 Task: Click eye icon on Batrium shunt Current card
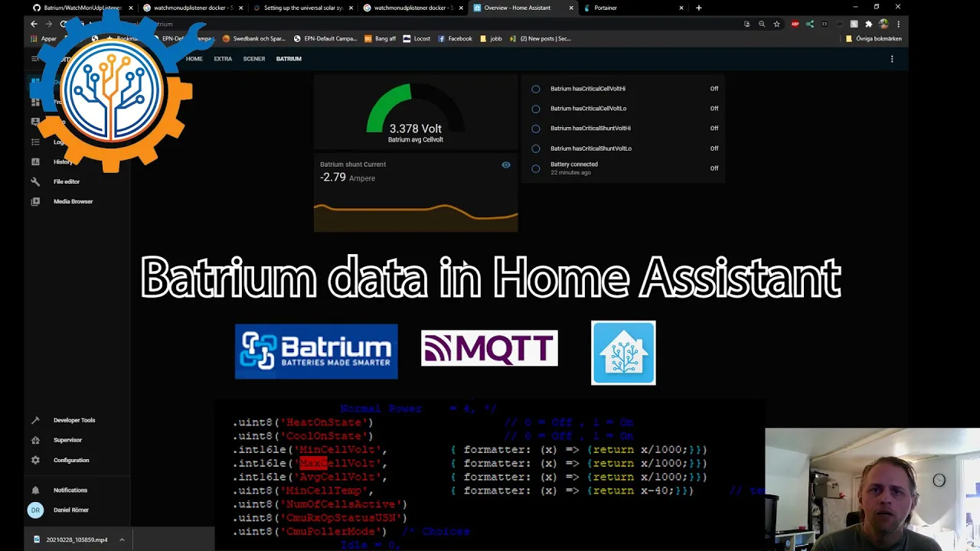coord(506,165)
